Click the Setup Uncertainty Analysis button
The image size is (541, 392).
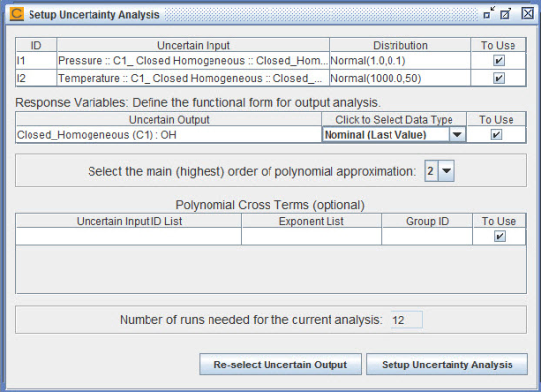pos(447,364)
